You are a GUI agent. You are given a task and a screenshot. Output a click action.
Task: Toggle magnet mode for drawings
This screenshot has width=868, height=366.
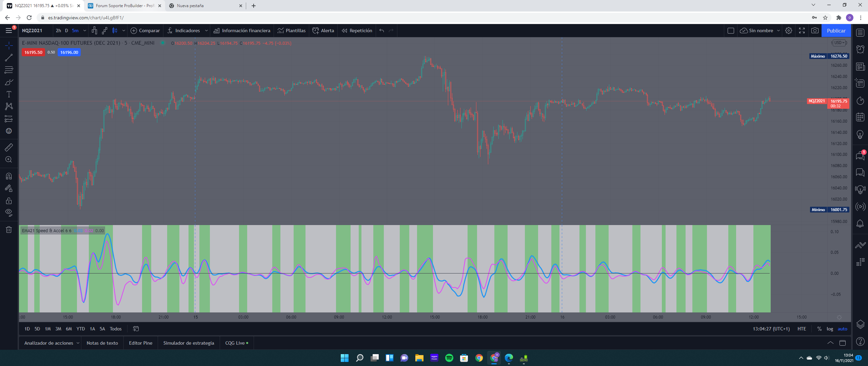click(9, 176)
